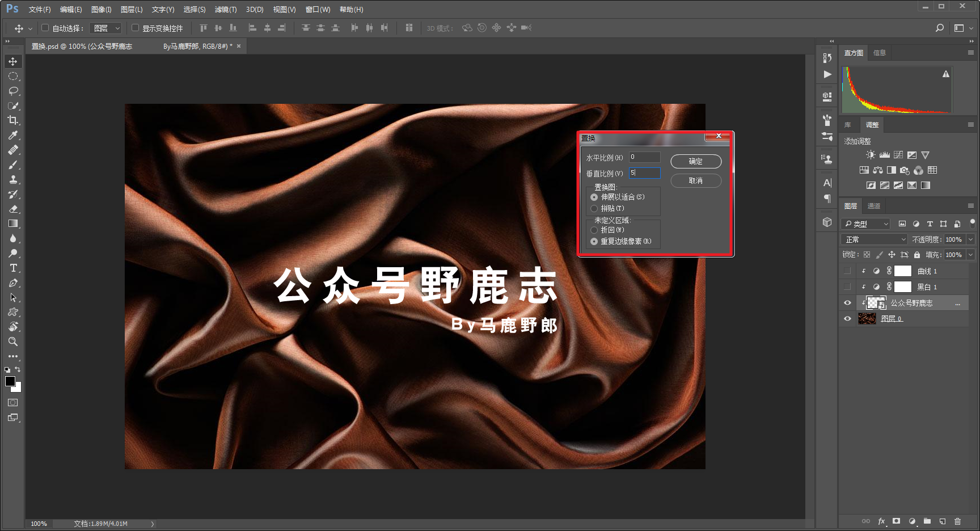Select the Hand tool
Viewport: 980px width, 531px height.
coord(13,327)
